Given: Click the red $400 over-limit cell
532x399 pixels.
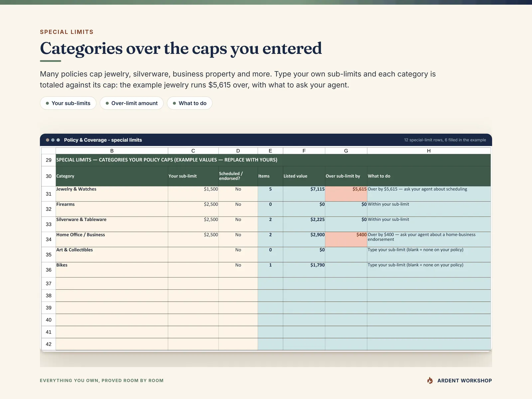Looking at the screenshot, I should [346, 239].
